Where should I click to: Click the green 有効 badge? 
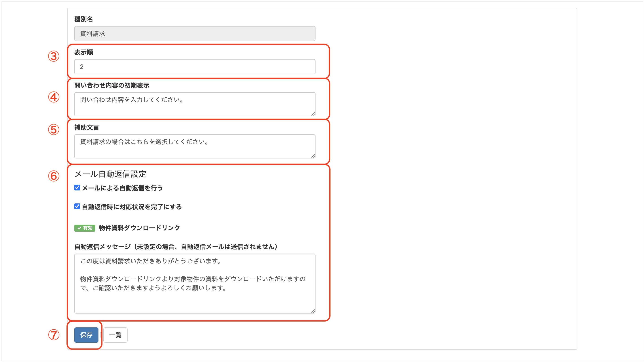(x=85, y=228)
